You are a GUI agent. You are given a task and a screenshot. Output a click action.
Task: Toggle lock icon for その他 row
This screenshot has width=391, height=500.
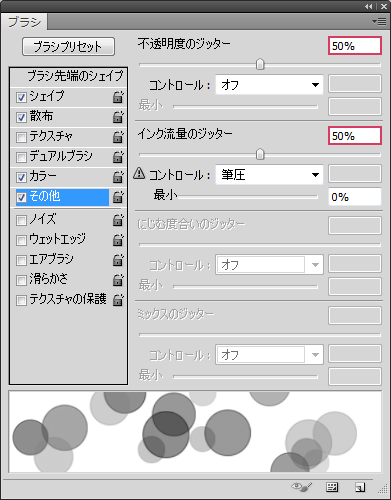click(118, 197)
